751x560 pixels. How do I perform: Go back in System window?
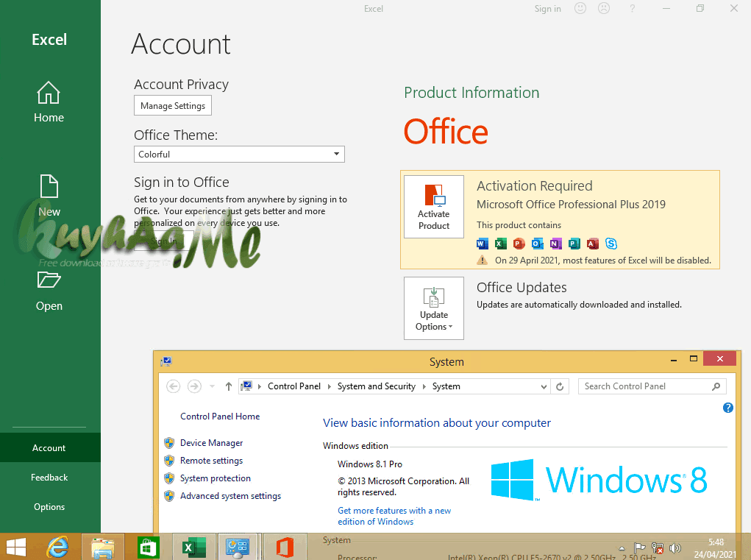(174, 386)
